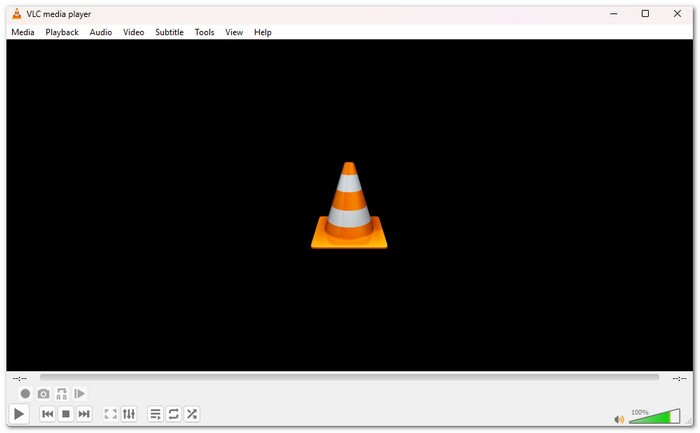Toggle the loop repeat mode

pyautogui.click(x=173, y=414)
